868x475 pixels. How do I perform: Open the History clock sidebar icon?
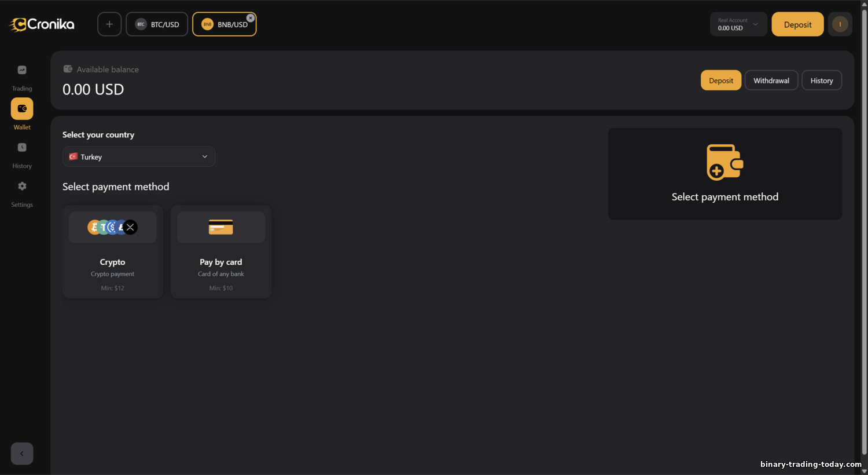pyautogui.click(x=22, y=148)
